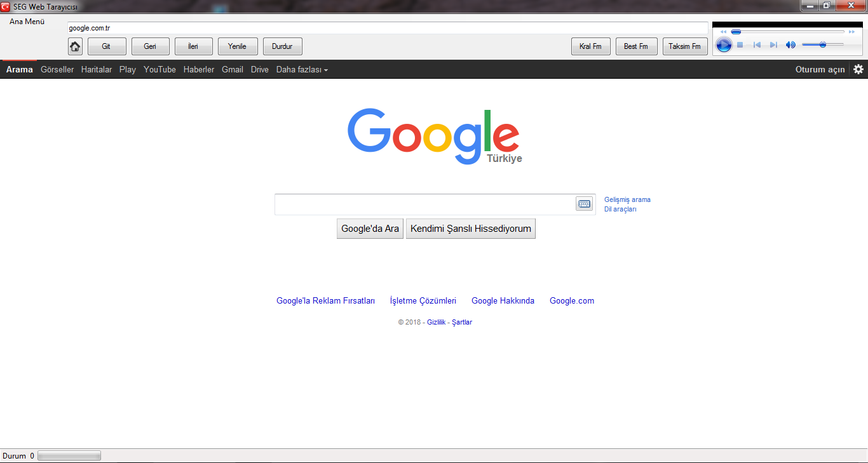Open the Google.com link

[572, 301]
